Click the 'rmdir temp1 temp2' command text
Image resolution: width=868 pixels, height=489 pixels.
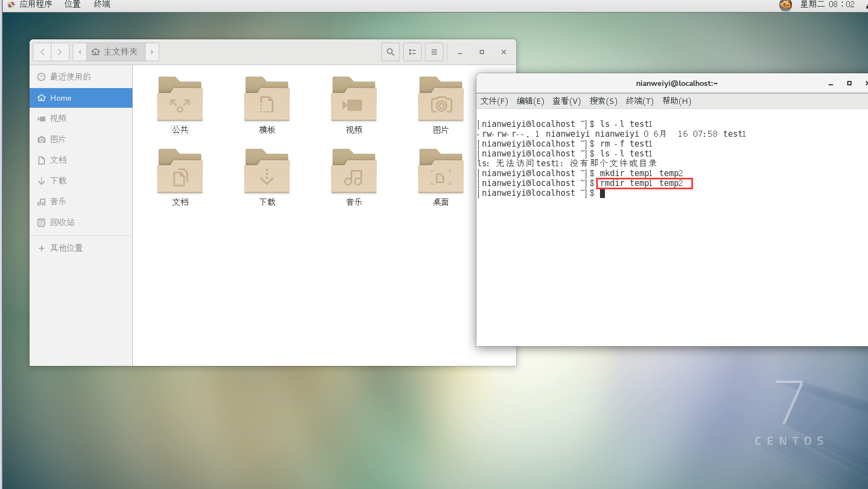(x=642, y=183)
